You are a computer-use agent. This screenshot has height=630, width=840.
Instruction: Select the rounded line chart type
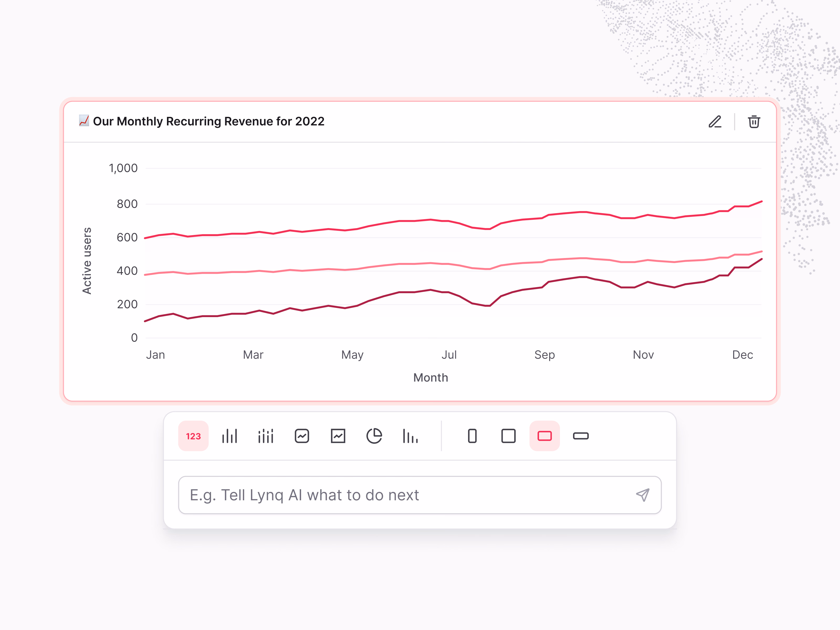coord(302,436)
